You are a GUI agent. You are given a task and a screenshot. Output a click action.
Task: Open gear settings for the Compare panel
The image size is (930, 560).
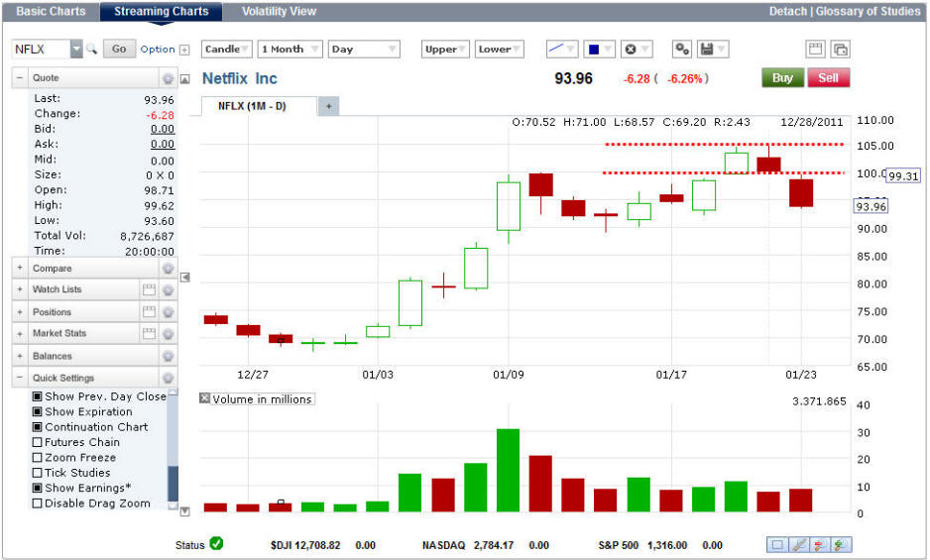pyautogui.click(x=168, y=269)
